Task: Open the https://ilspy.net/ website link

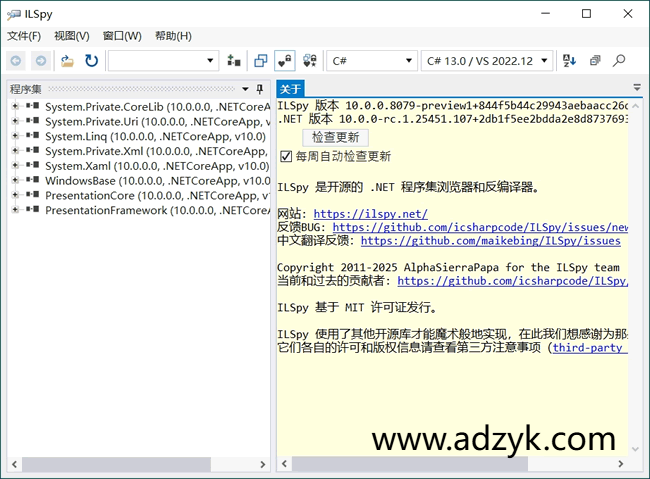Action: point(370,214)
